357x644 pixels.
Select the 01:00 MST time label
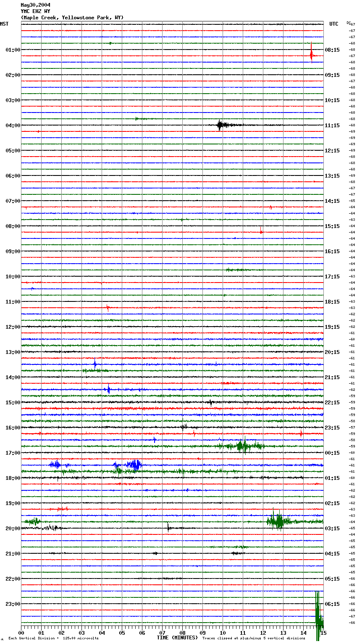click(x=13, y=50)
